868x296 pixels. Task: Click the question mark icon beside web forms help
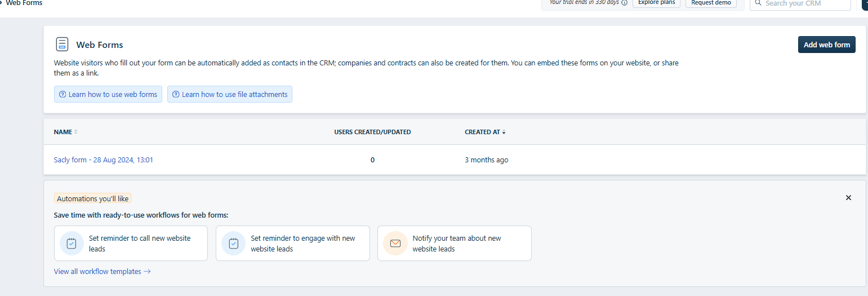point(63,95)
